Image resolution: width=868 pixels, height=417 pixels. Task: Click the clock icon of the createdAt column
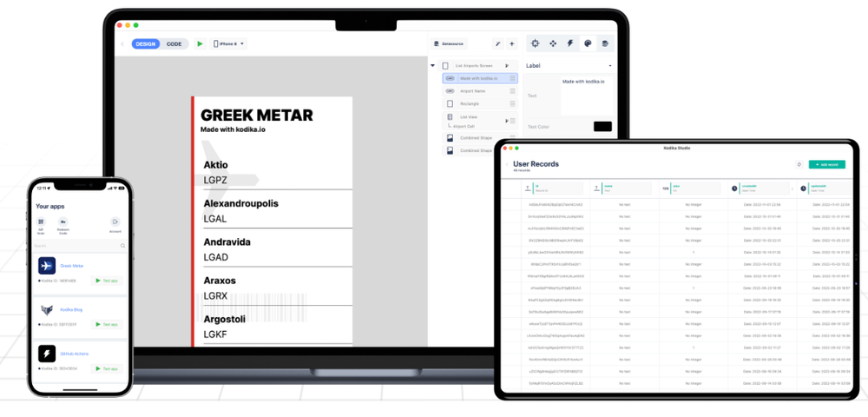click(x=734, y=189)
